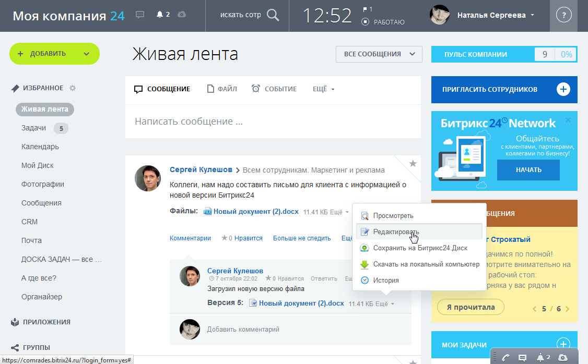
Task: Click the phone call icon in bottom bar
Action: pos(505,358)
